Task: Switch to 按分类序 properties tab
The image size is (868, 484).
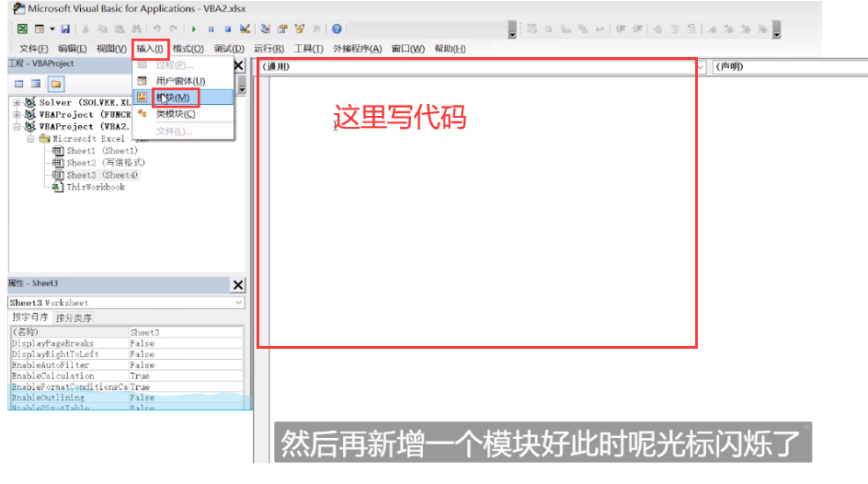Action: coord(74,317)
